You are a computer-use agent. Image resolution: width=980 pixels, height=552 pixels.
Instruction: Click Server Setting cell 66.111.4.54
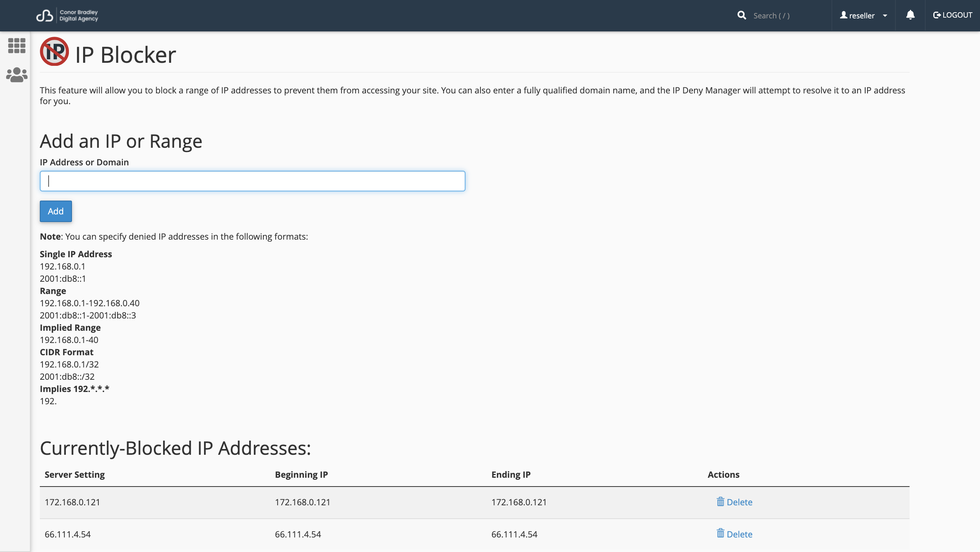click(x=68, y=534)
